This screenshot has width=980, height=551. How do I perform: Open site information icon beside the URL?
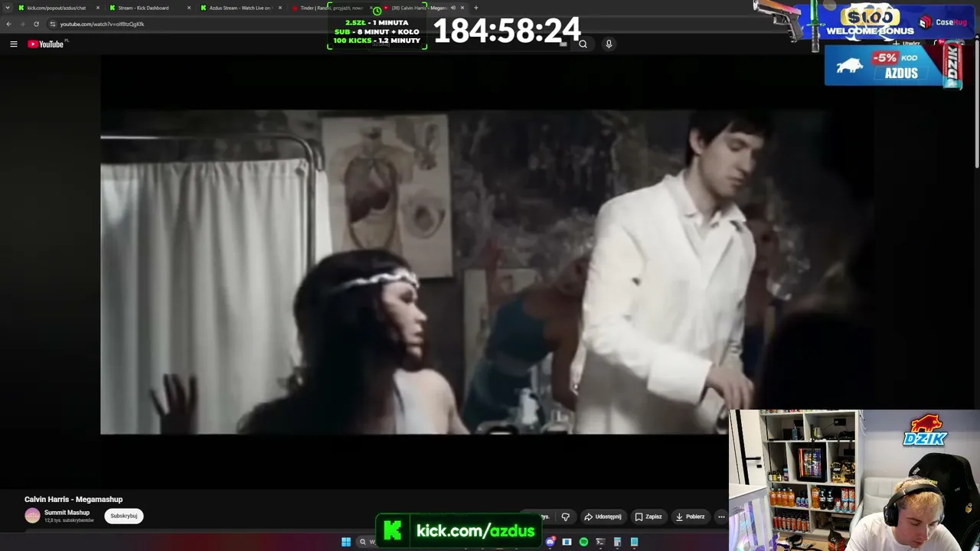pos(53,24)
